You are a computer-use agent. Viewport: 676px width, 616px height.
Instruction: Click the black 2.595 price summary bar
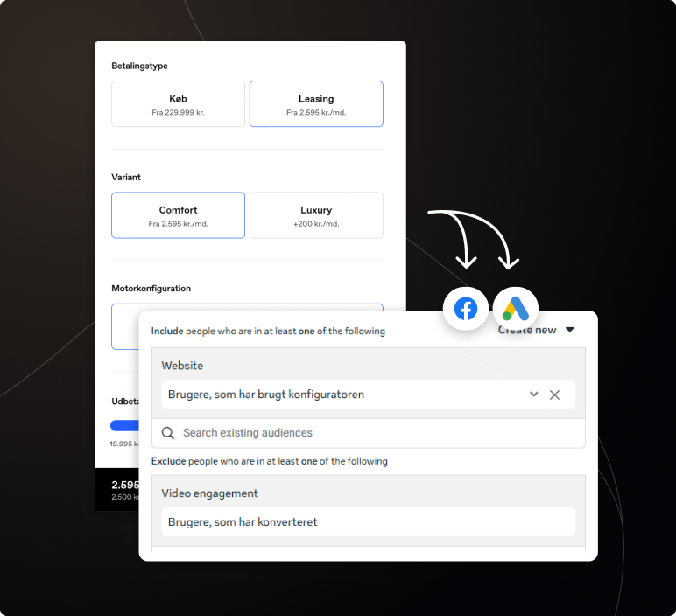click(116, 489)
